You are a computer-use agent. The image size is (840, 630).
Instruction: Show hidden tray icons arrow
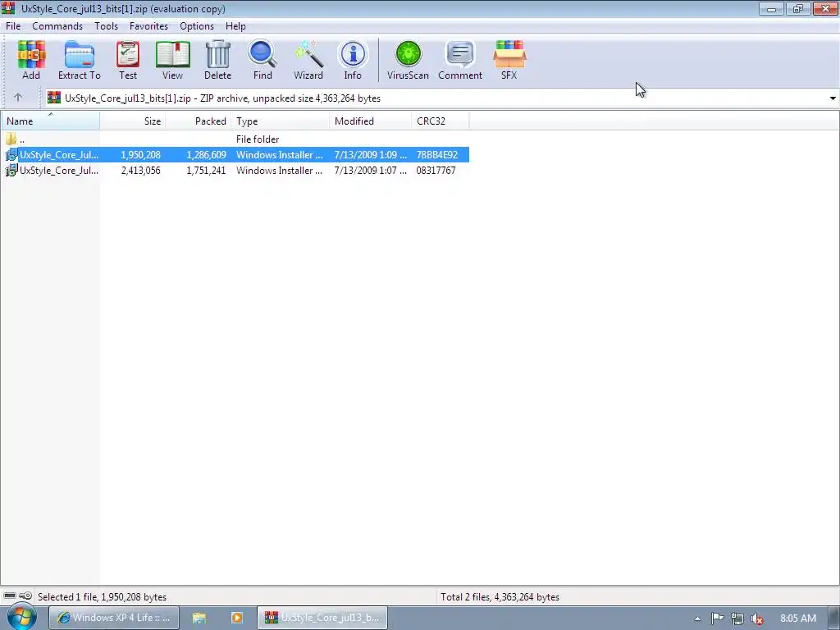[x=697, y=619]
